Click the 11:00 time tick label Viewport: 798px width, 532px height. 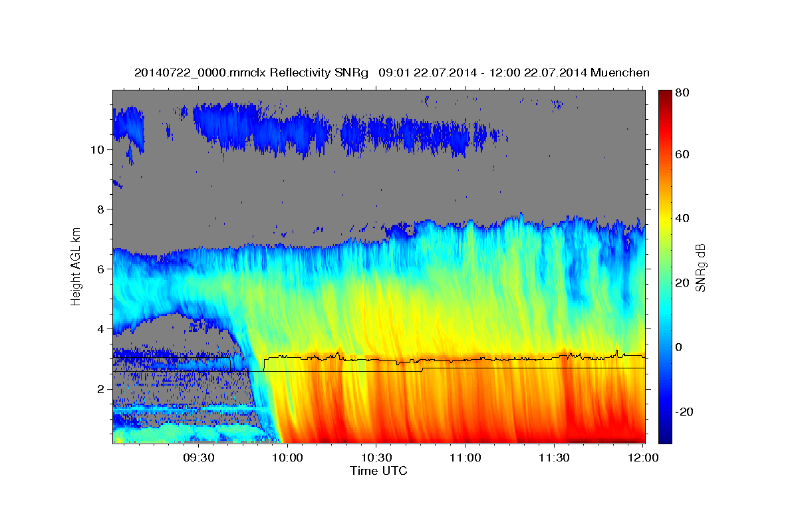pyautogui.click(x=465, y=458)
